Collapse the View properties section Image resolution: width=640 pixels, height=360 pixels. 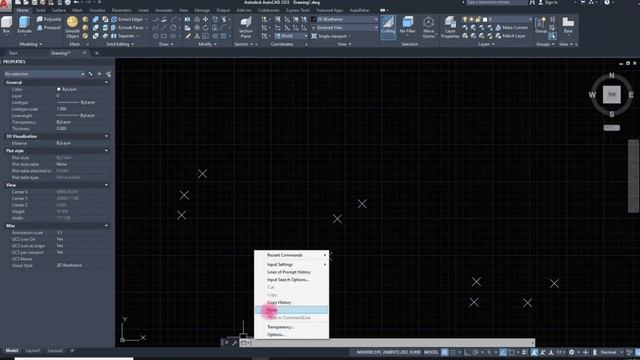click(107, 185)
